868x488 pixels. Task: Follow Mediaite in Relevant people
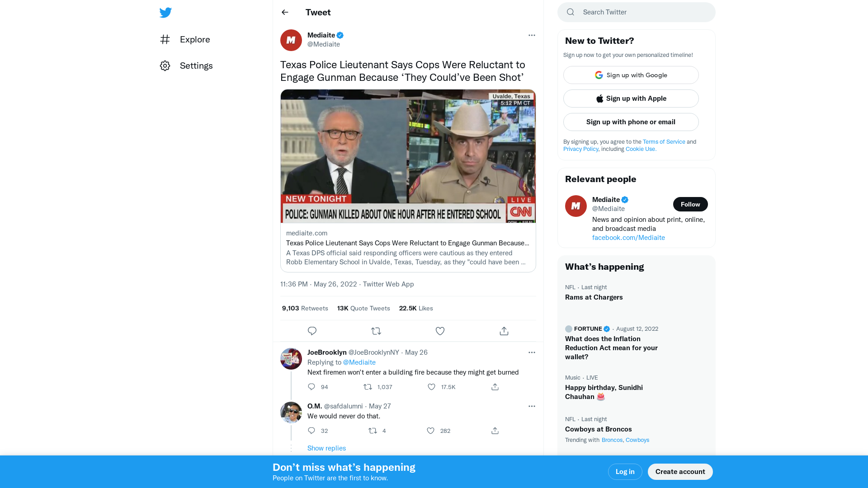click(690, 204)
